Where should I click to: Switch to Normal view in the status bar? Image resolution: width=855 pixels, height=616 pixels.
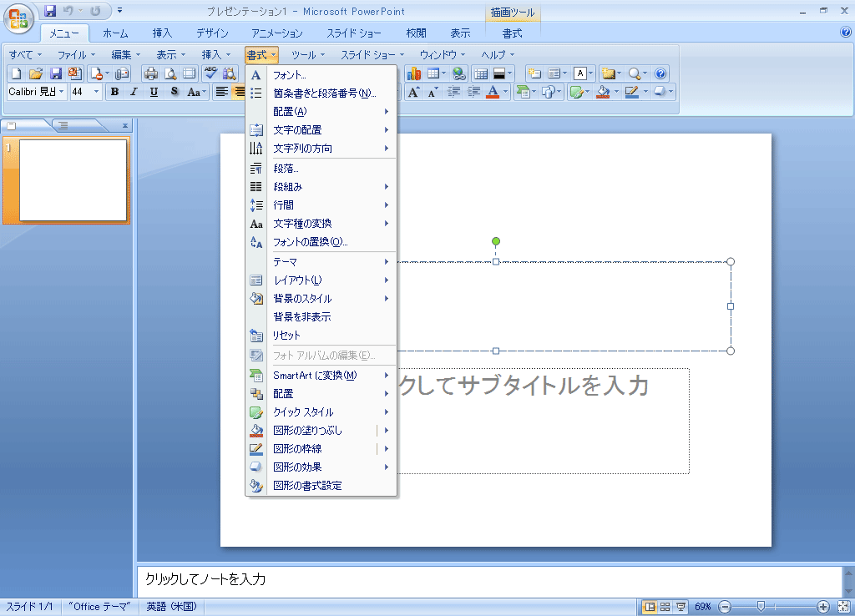tap(650, 606)
